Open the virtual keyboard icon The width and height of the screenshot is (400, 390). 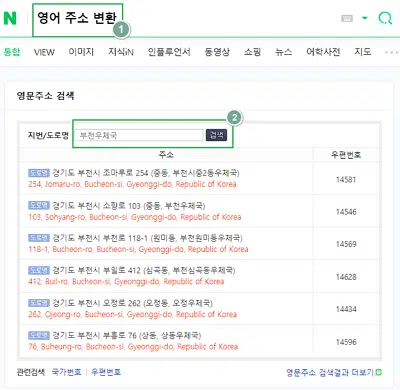click(x=347, y=18)
